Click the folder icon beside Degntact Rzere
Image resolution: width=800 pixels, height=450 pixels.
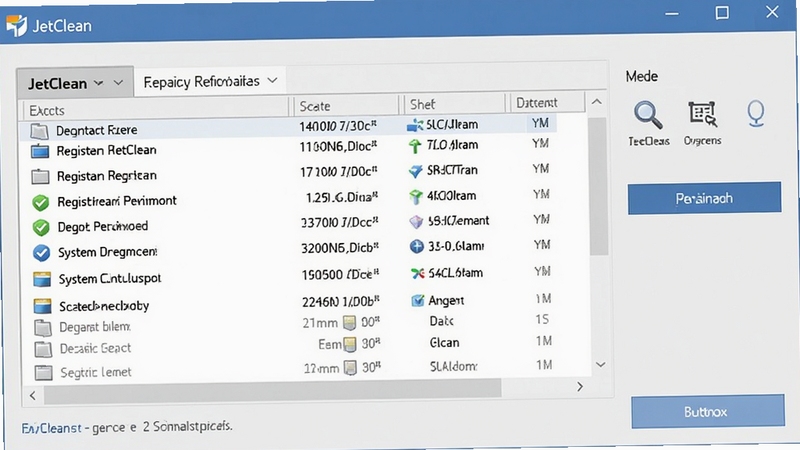39,131
